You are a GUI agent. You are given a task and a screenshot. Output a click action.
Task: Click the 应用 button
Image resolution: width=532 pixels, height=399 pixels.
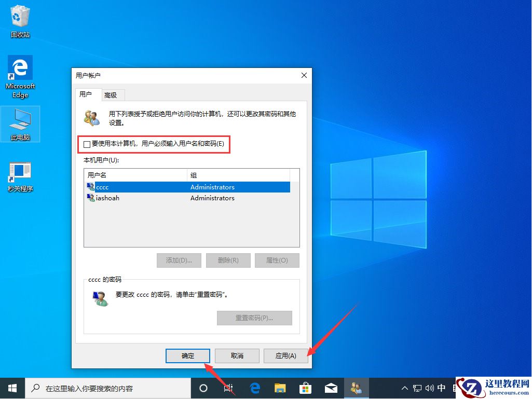[x=286, y=356]
